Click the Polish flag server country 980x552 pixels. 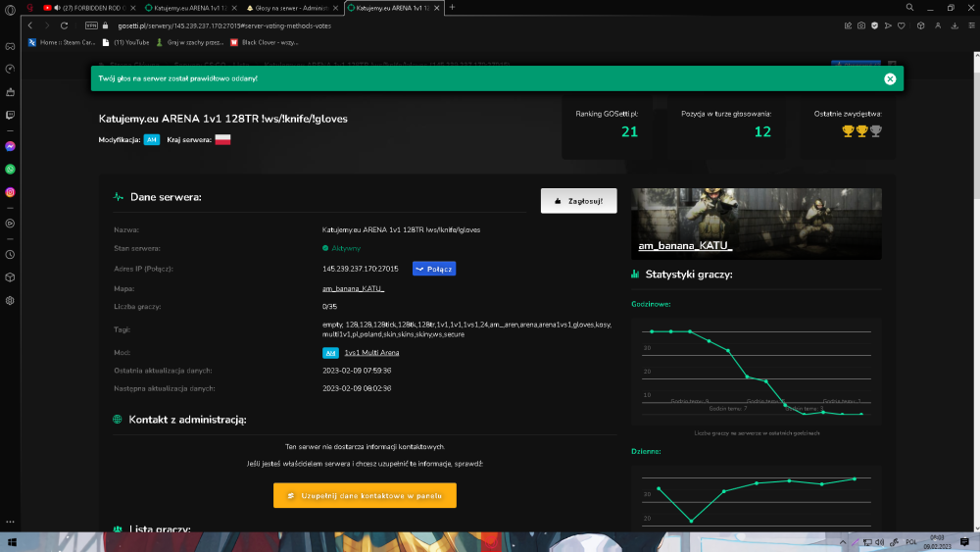click(223, 140)
